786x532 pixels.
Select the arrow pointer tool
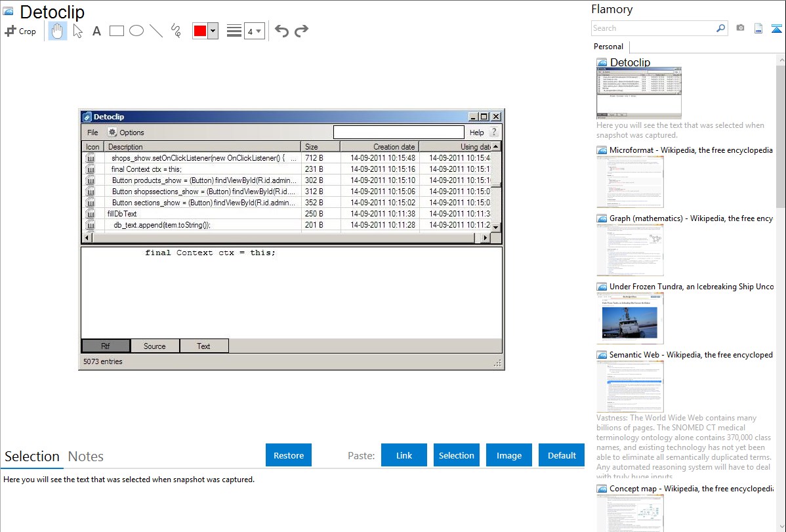tap(77, 31)
